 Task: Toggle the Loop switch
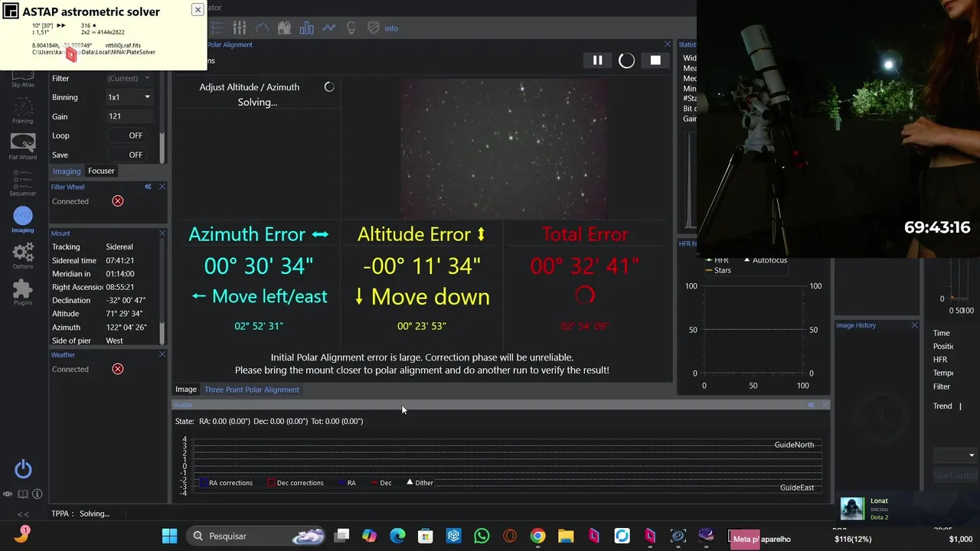(x=126, y=135)
